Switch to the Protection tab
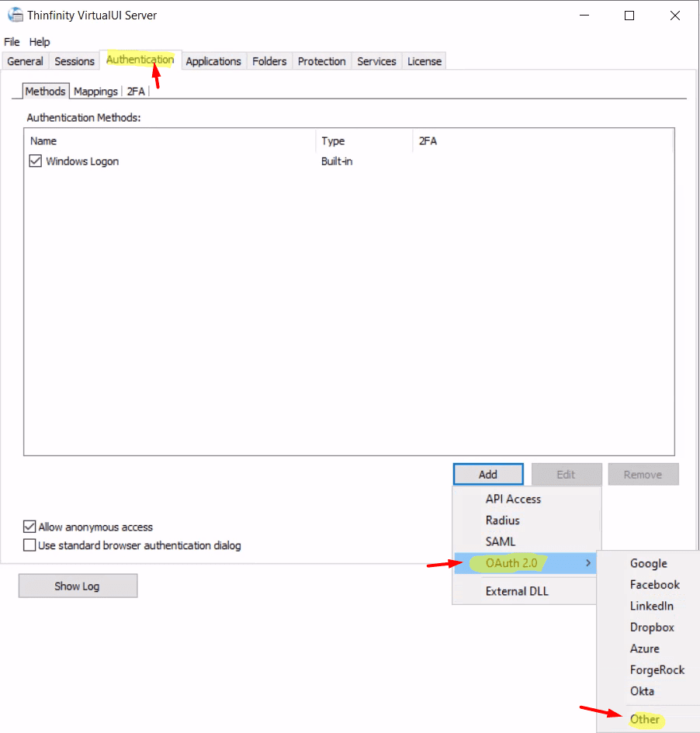 [x=321, y=61]
